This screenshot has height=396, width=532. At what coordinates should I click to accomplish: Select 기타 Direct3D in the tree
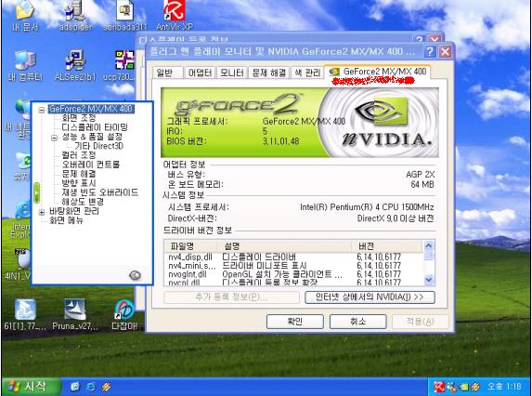point(98,146)
